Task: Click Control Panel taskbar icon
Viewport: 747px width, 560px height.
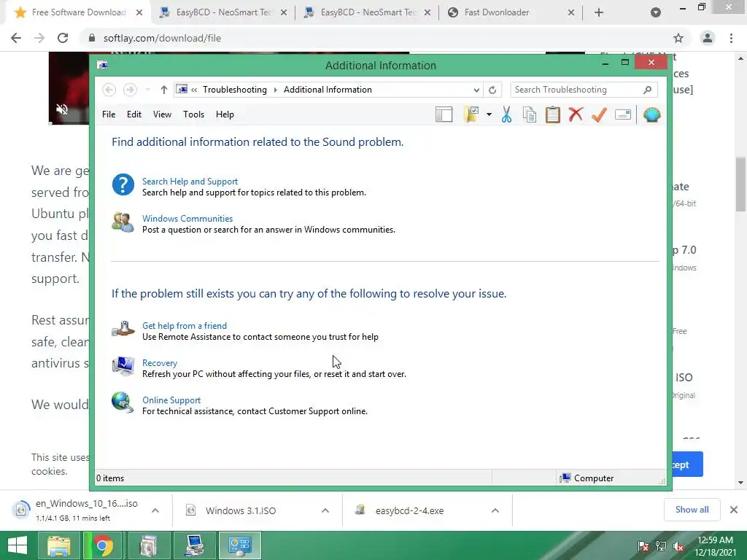Action: click(x=239, y=545)
